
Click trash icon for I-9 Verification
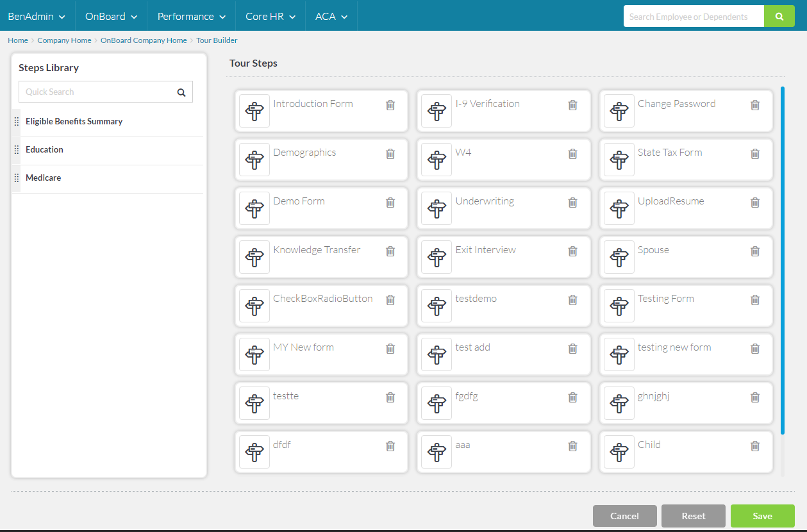click(x=572, y=105)
